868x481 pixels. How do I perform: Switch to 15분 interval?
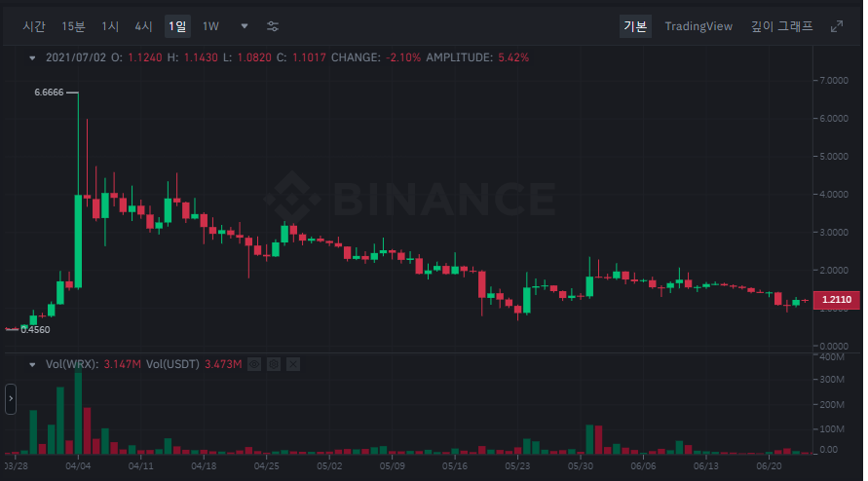(x=73, y=26)
